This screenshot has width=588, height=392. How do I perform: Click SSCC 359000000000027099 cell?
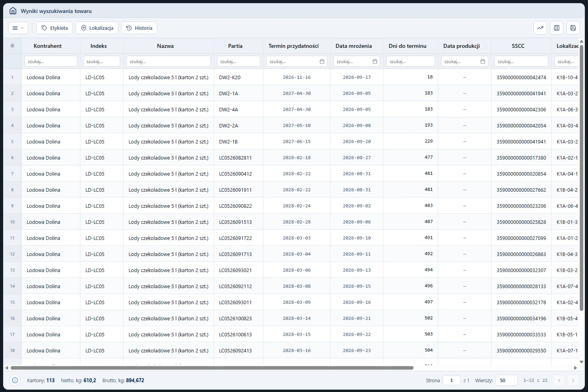(521, 238)
